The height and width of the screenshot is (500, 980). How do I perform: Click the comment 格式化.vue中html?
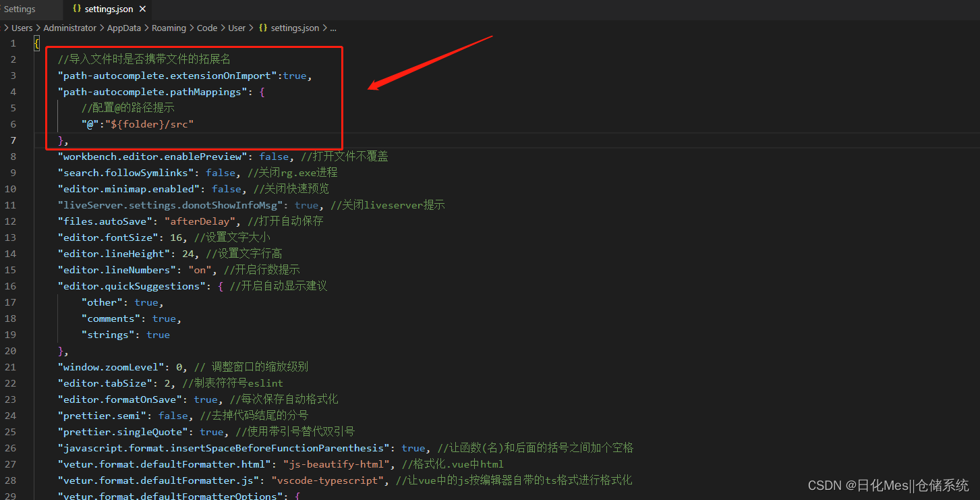(x=453, y=464)
